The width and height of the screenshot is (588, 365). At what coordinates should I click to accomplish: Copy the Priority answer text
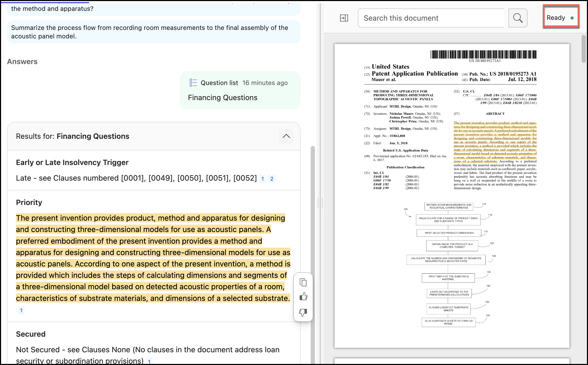303,282
